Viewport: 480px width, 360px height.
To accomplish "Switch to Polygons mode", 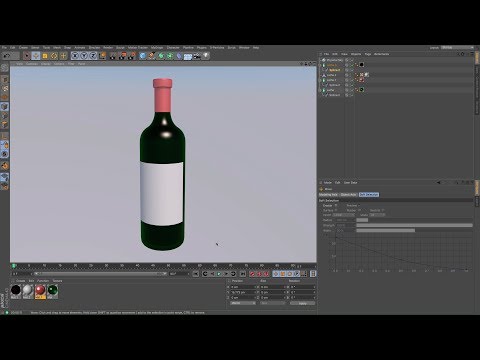I will coord(5,124).
